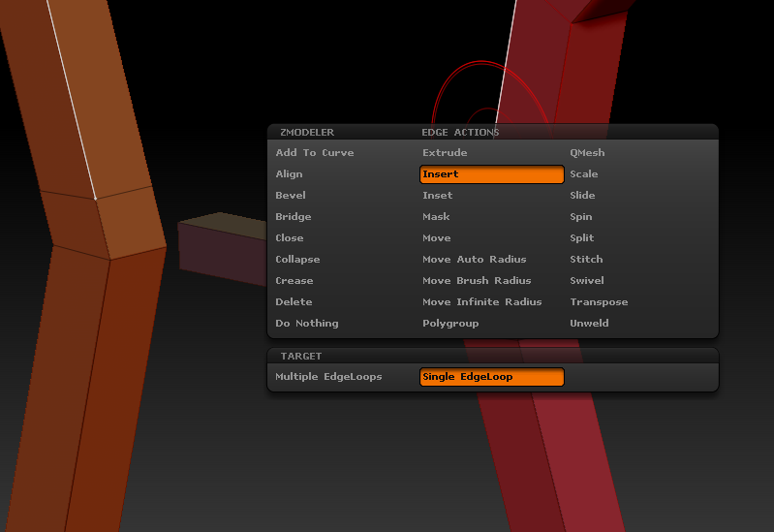
Task: Choose the QMesh action
Action: tap(587, 153)
